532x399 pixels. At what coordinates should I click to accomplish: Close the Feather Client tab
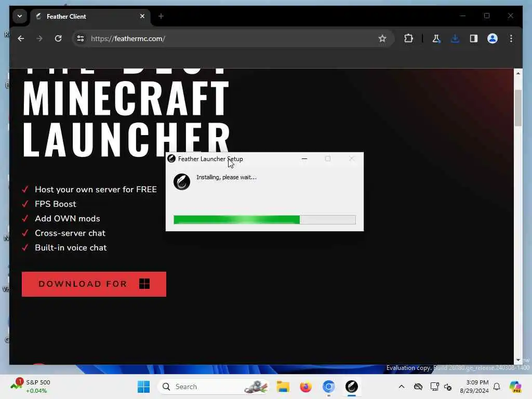(x=142, y=16)
